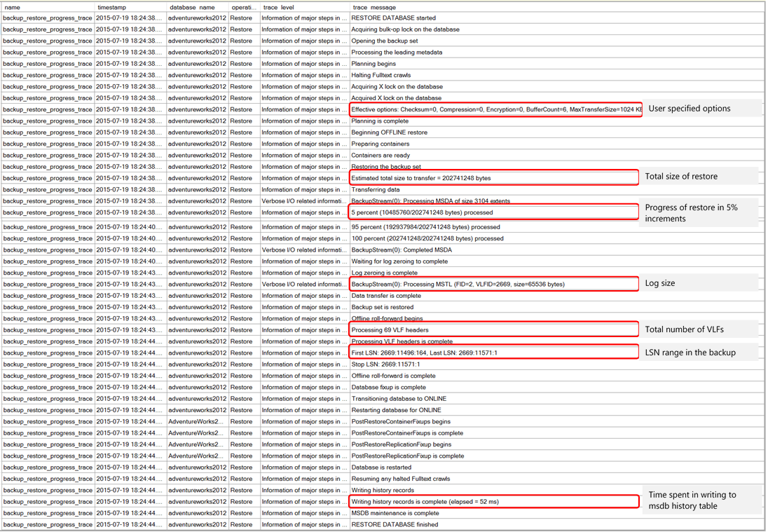Click the operation column header

coord(245,7)
